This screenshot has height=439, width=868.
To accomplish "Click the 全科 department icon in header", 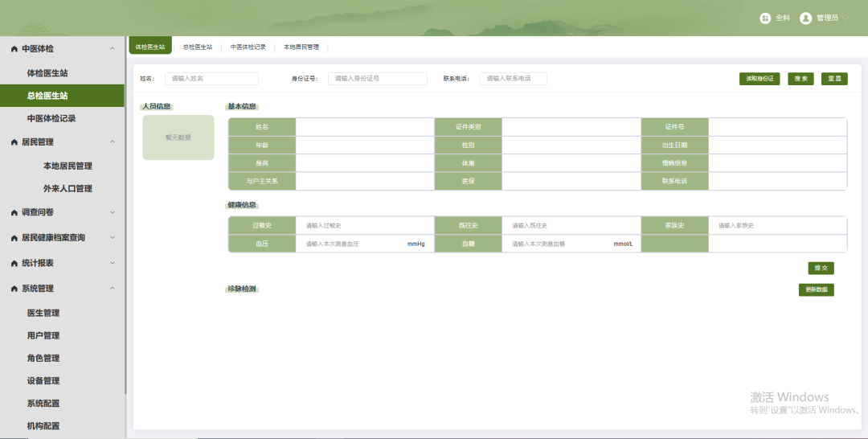I will tap(765, 18).
